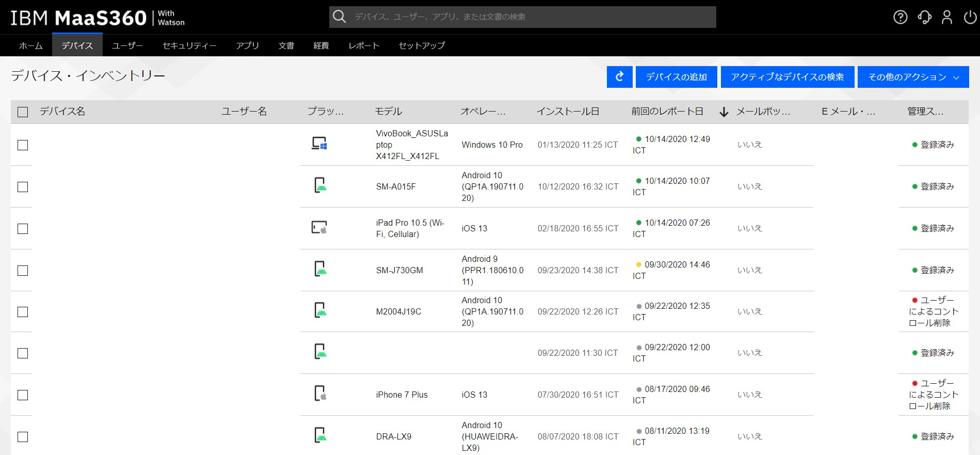
Task: Click the sort arrow on 前回のレポート日 column
Action: 724,112
